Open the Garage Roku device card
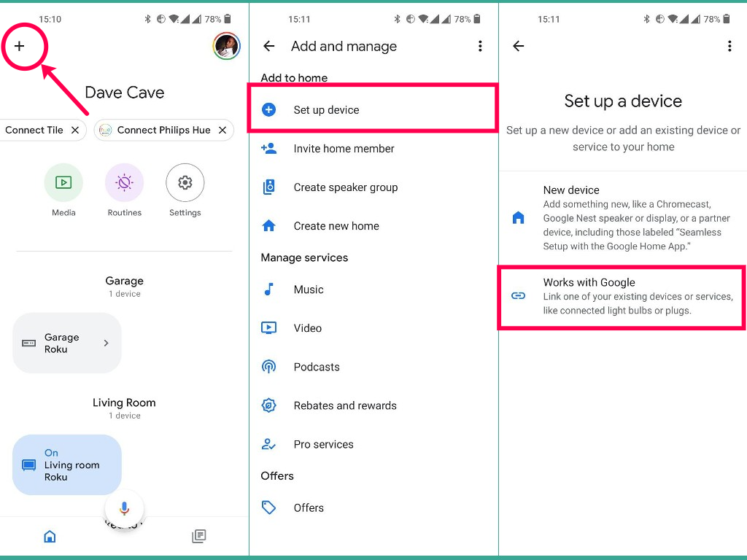Image resolution: width=747 pixels, height=560 pixels. point(67,343)
